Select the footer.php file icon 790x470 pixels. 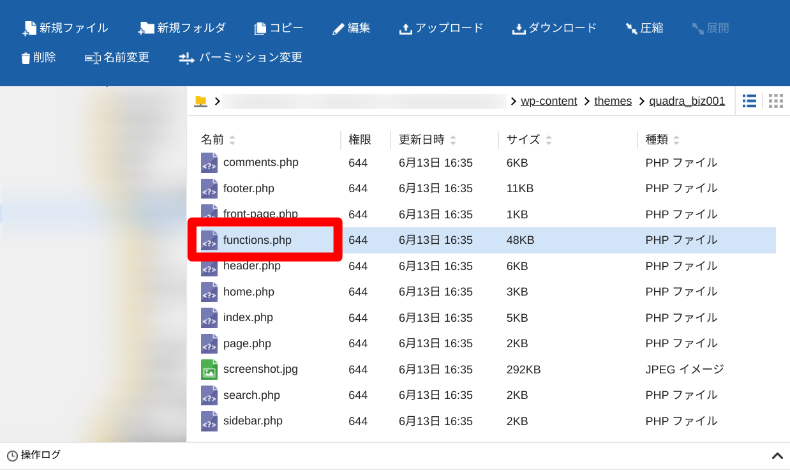pos(209,188)
